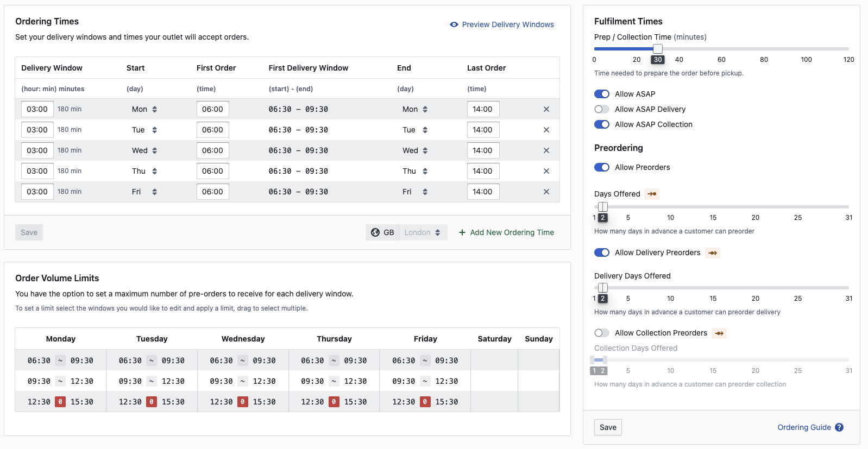Click the arrow icon beside Days Offered
This screenshot has width=868, height=449.
[652, 194]
